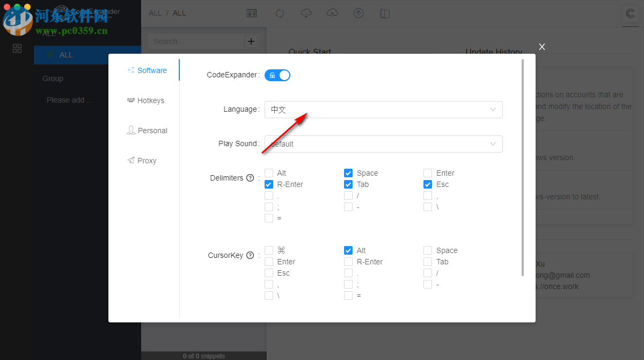Check the Delimiters Alt checkbox
644x360 pixels.
[269, 173]
